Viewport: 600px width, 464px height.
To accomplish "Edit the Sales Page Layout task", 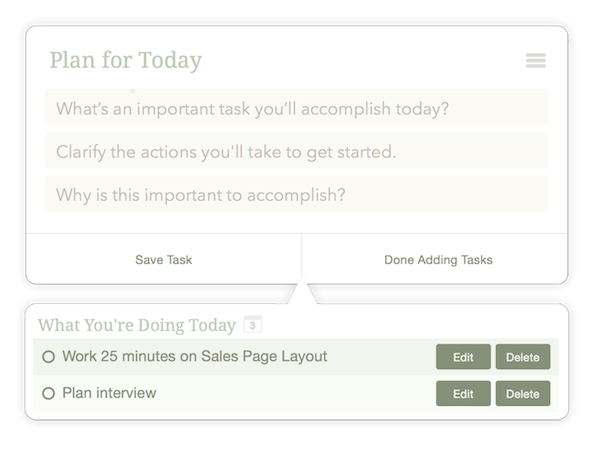I will coord(463,357).
